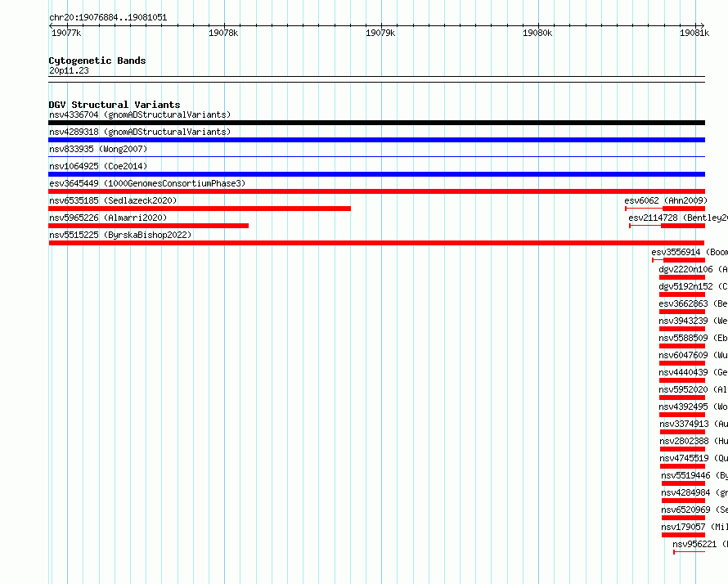Viewport: 728px width, 584px height.
Task: Select the nsv956221 variant label
Action: 700,544
